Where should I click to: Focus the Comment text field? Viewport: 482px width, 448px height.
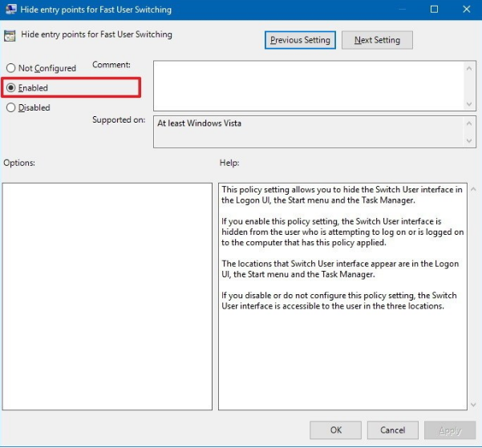[x=308, y=86]
